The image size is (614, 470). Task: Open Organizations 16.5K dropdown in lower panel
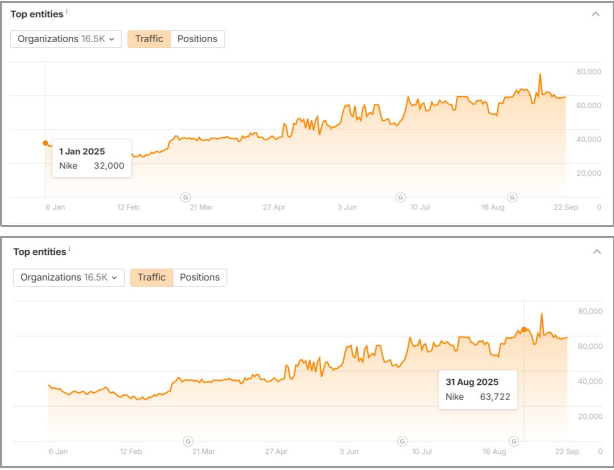coord(68,277)
